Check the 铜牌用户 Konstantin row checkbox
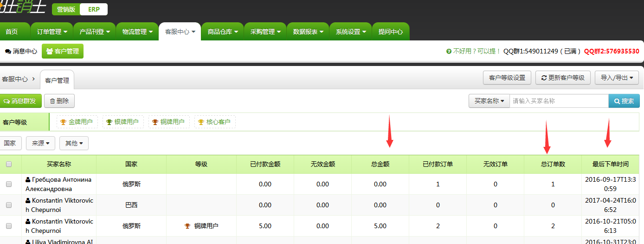The image size is (644, 244). [x=9, y=226]
